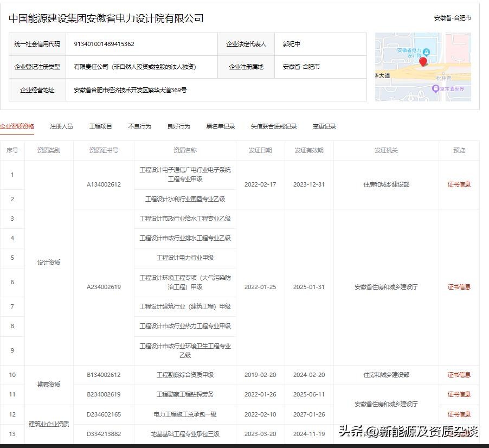
Task: Open 证书信息 for certificate A134002612
Action: (x=459, y=184)
